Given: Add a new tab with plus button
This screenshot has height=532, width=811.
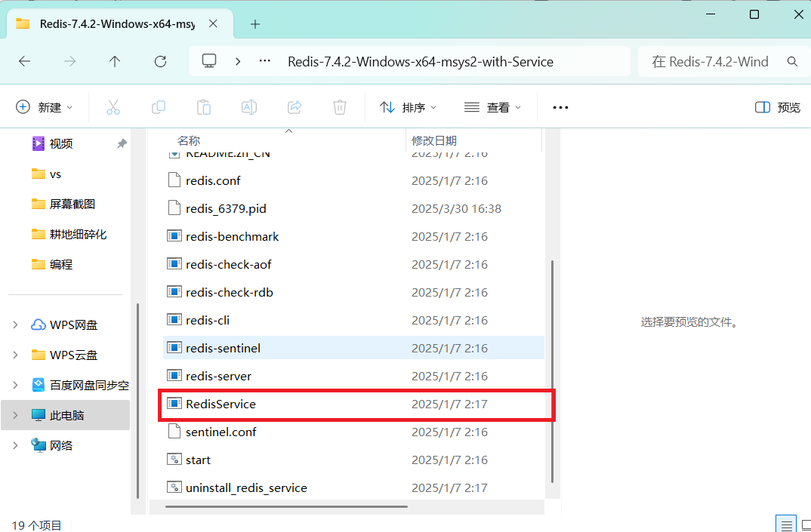Looking at the screenshot, I should tap(255, 24).
